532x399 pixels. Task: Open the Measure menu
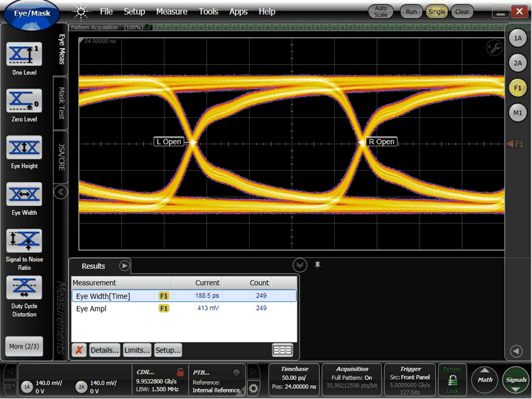(x=172, y=12)
